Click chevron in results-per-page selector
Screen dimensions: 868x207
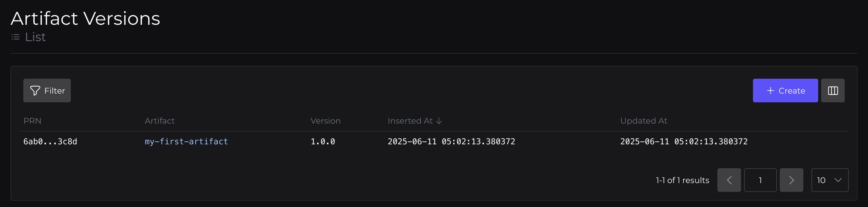pos(838,180)
